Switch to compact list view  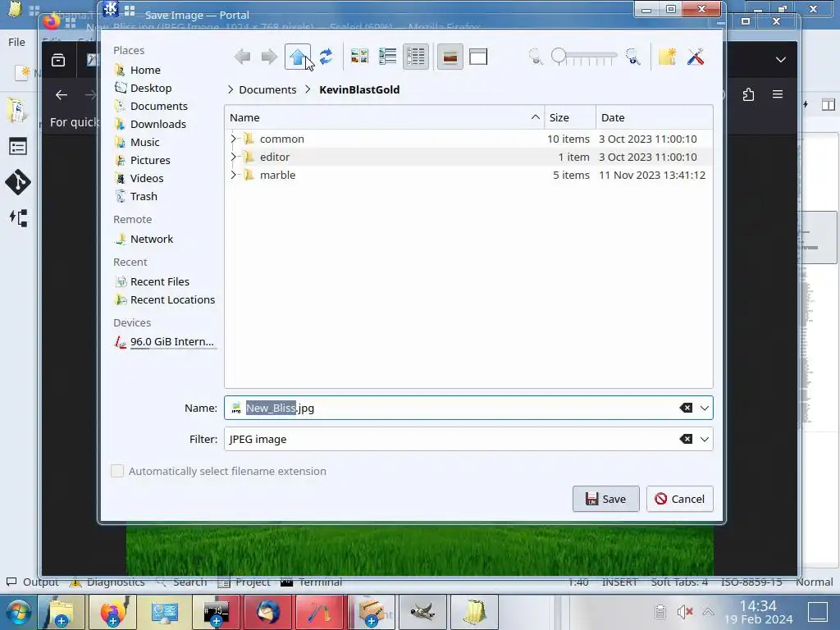[x=387, y=57]
